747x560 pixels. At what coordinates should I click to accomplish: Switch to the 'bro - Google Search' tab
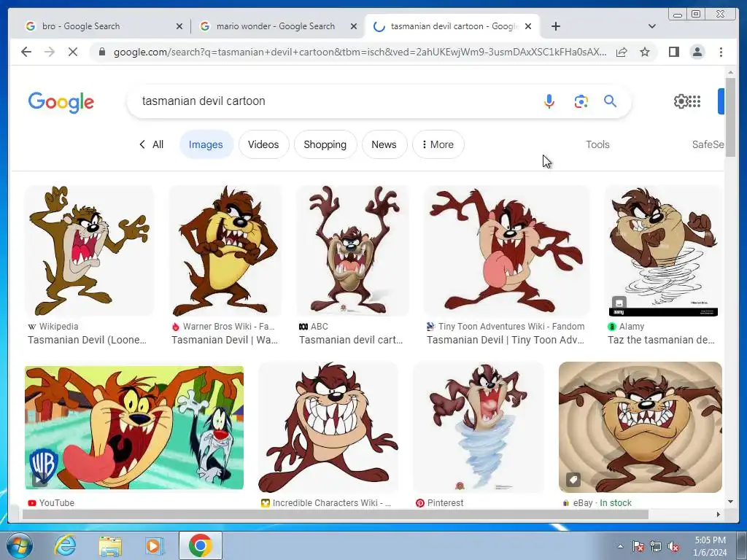coord(103,26)
